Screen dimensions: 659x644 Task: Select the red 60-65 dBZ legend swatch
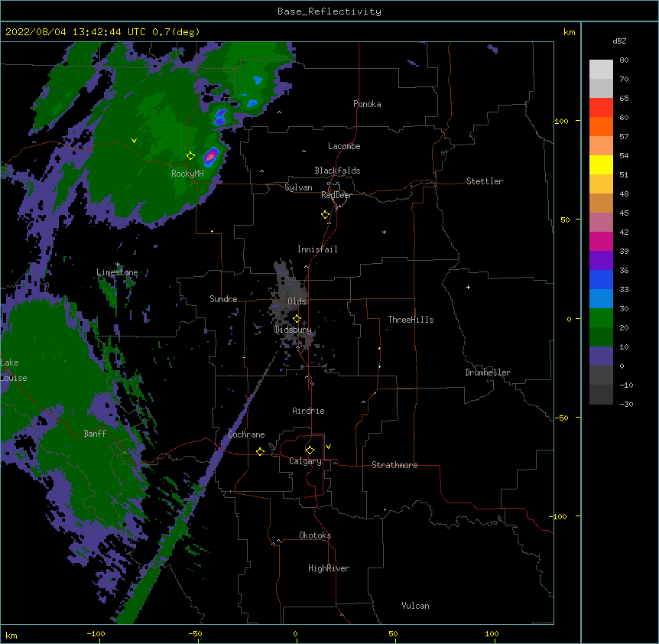[601, 107]
